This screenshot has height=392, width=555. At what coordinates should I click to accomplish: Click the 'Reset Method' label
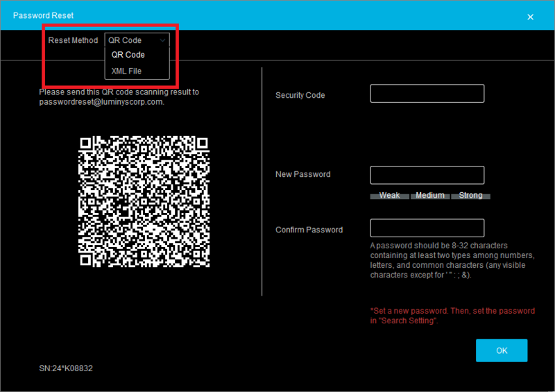[73, 40]
